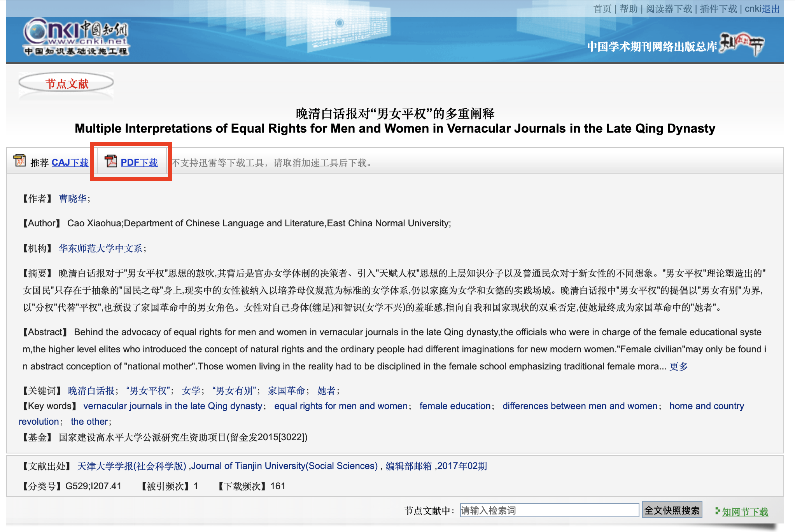Viewport: 795px width, 532px height.
Task: Open 'vernacular journals in the late Qing dynasty' keyword
Action: coord(173,406)
